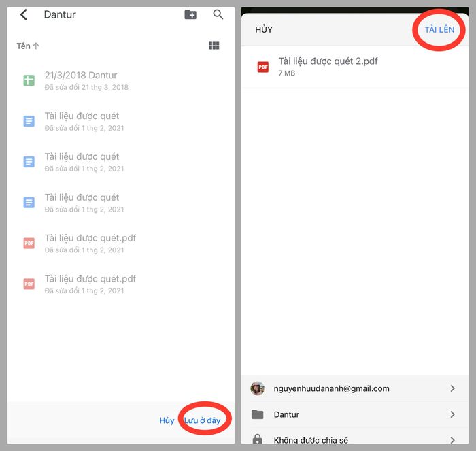Tap the lock icon beside Không được chia sẻ
This screenshot has height=451, width=476.
[x=257, y=439]
